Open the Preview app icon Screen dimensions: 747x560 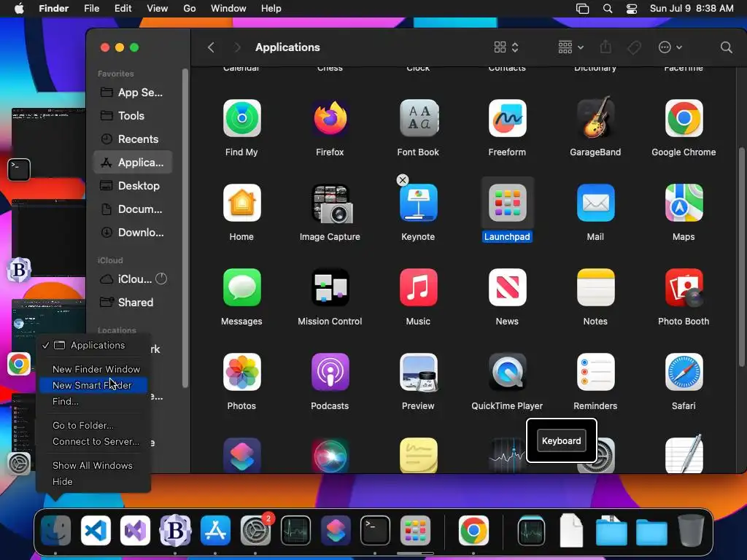coord(418,372)
